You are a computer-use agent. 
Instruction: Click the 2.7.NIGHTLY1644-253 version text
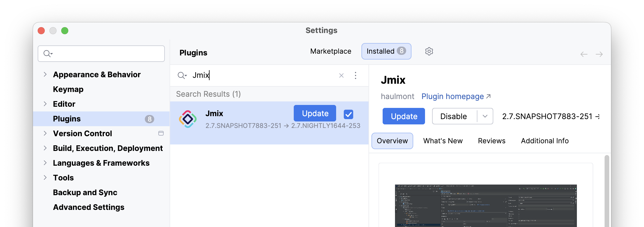click(x=326, y=126)
